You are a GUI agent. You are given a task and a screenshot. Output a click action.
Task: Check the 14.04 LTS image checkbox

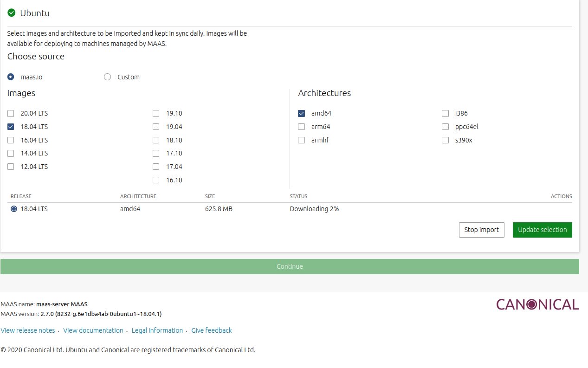(11, 153)
